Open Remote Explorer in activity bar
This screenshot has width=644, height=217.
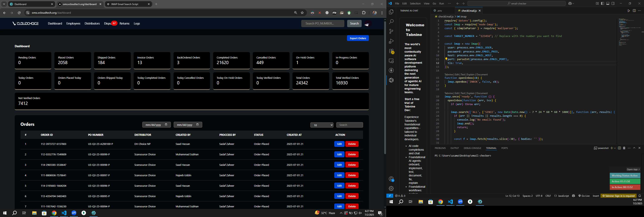coord(391,61)
